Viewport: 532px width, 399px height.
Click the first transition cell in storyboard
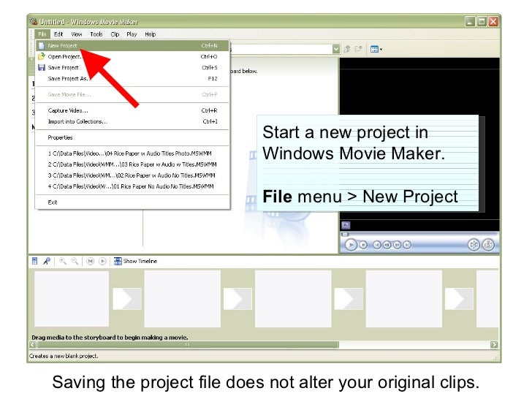(x=127, y=299)
